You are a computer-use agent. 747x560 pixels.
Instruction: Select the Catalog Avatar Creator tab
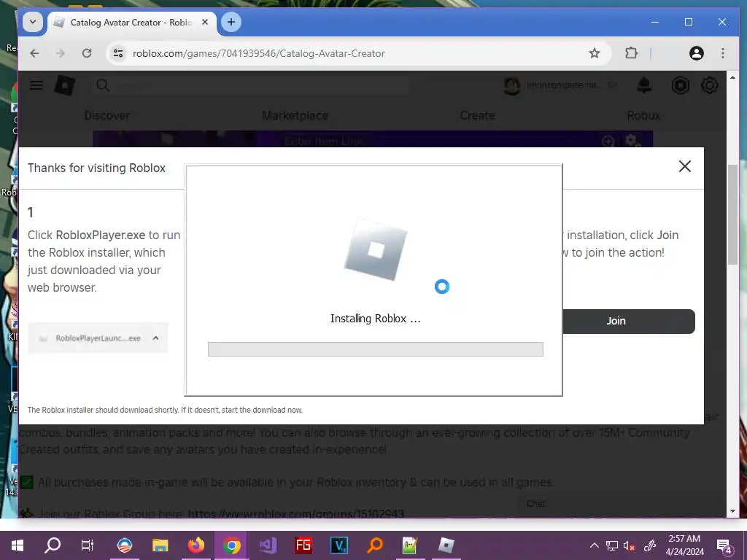pyautogui.click(x=131, y=23)
